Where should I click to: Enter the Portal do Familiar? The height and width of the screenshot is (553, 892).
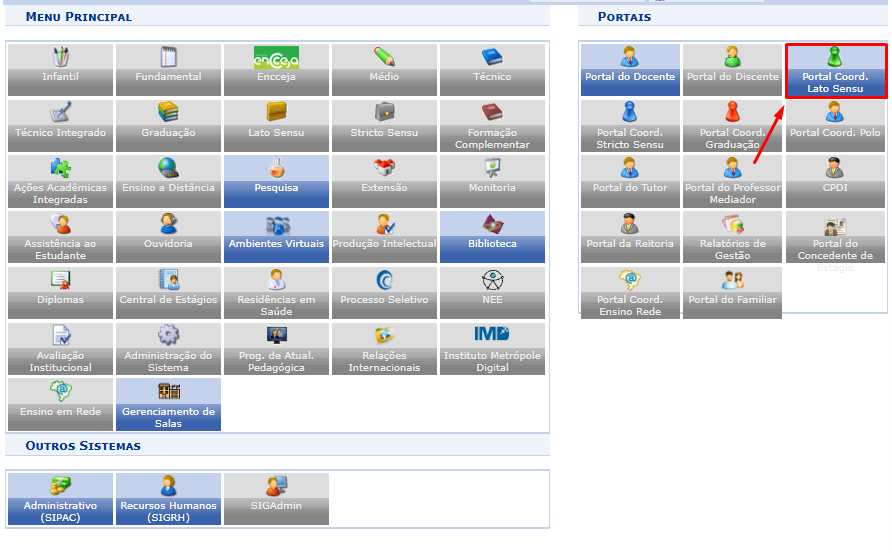pos(733,292)
